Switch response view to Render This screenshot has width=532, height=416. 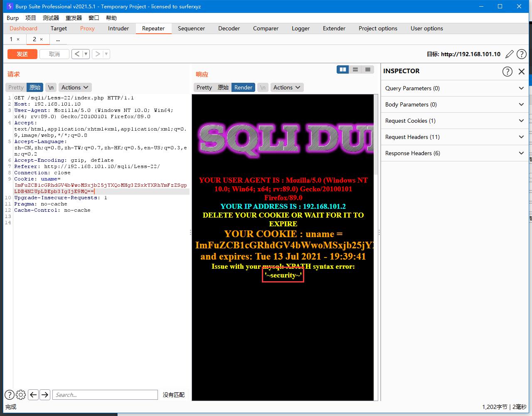(243, 87)
